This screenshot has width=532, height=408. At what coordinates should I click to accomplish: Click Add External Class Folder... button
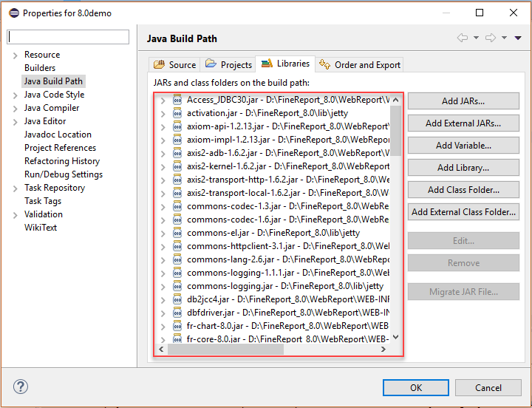pyautogui.click(x=463, y=212)
